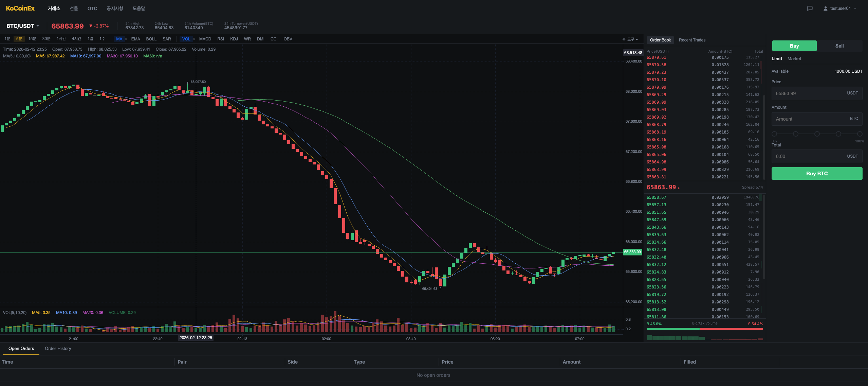Open VOL indicator settings gear icon
Screen dimensions: 868x386
[194, 39]
